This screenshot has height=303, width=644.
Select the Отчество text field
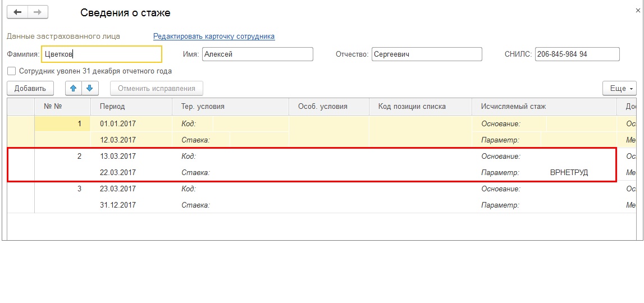coord(426,54)
